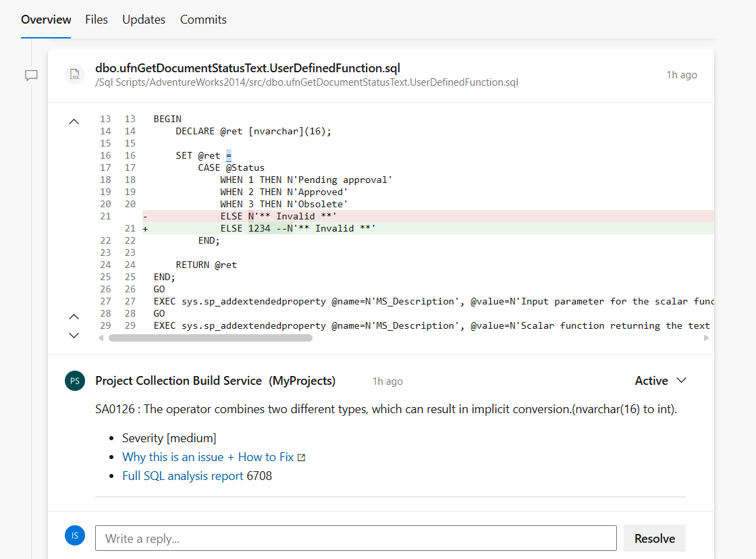Click the 'Severity [medium]' bullet text

point(169,438)
